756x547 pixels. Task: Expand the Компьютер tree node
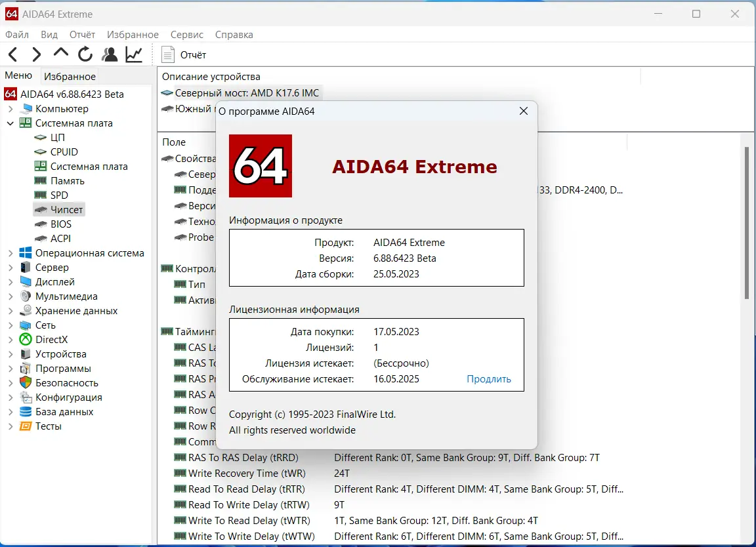click(10, 109)
